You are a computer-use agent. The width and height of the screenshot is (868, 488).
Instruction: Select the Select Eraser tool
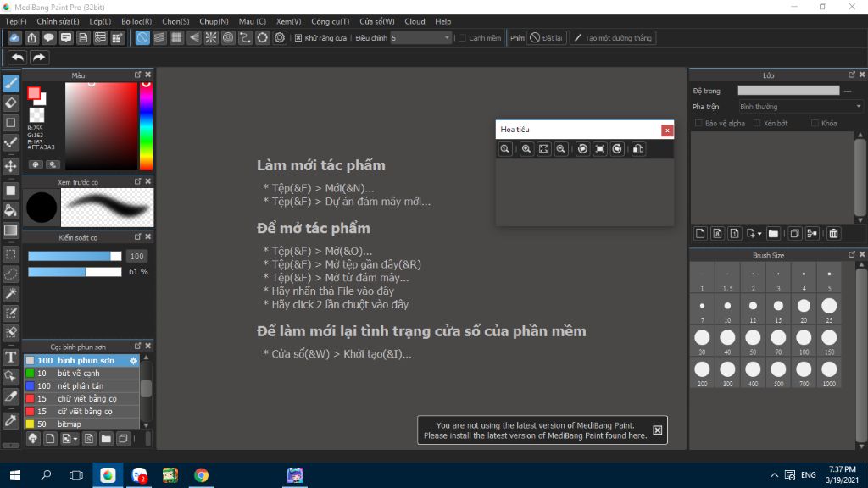(10, 332)
